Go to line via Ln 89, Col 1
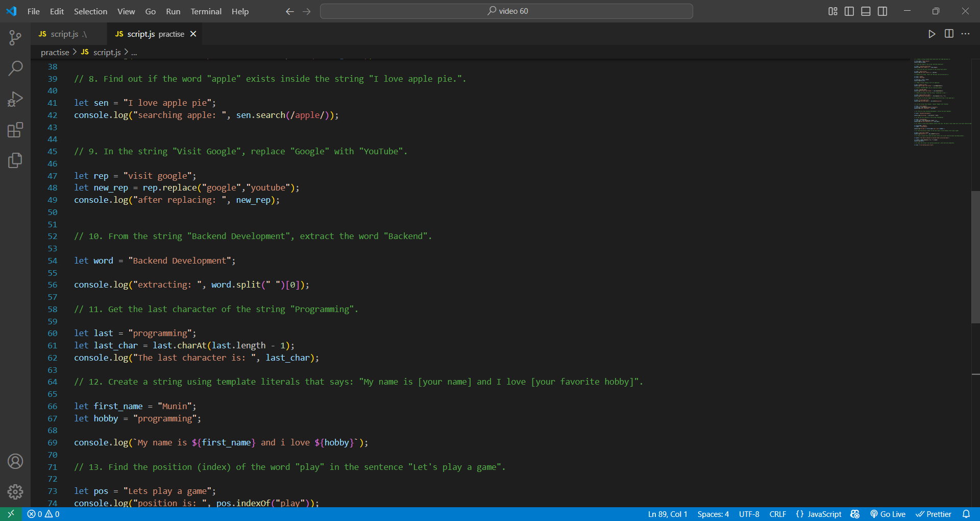980x521 pixels. click(x=668, y=514)
